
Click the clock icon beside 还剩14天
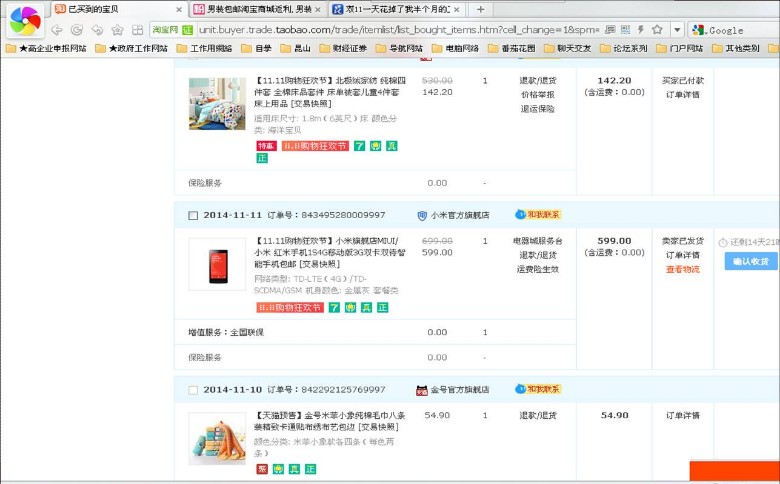tap(723, 243)
